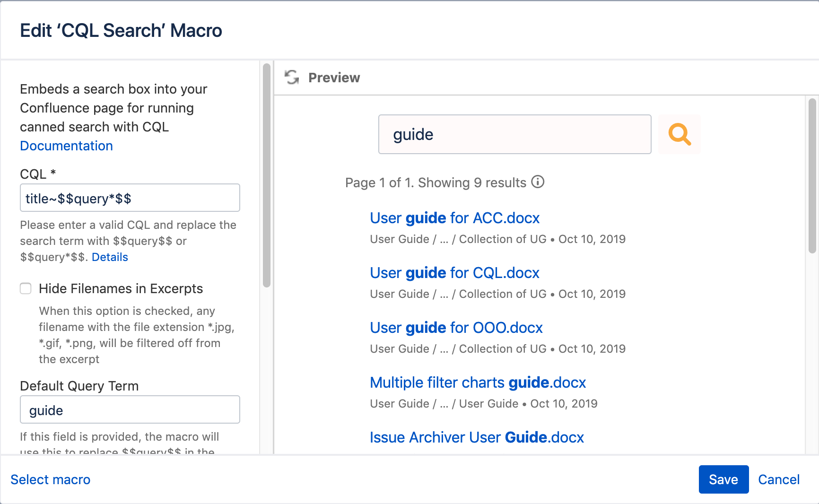819x504 pixels.
Task: Open Issue Archiver User Guide.docx
Action: pos(477,437)
